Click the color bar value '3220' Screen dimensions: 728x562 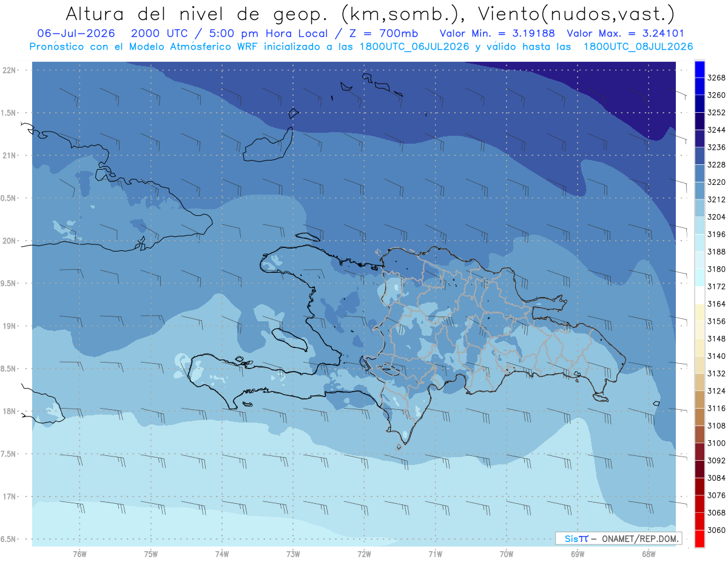(716, 182)
